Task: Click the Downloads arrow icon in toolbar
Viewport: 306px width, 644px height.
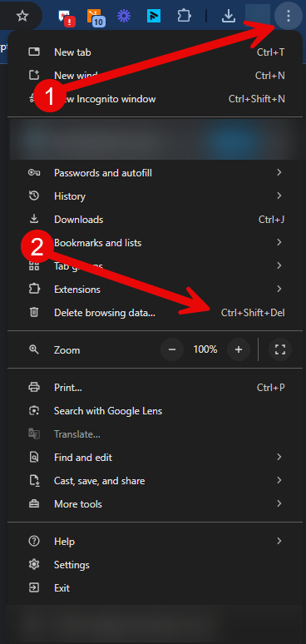Action: (x=228, y=16)
